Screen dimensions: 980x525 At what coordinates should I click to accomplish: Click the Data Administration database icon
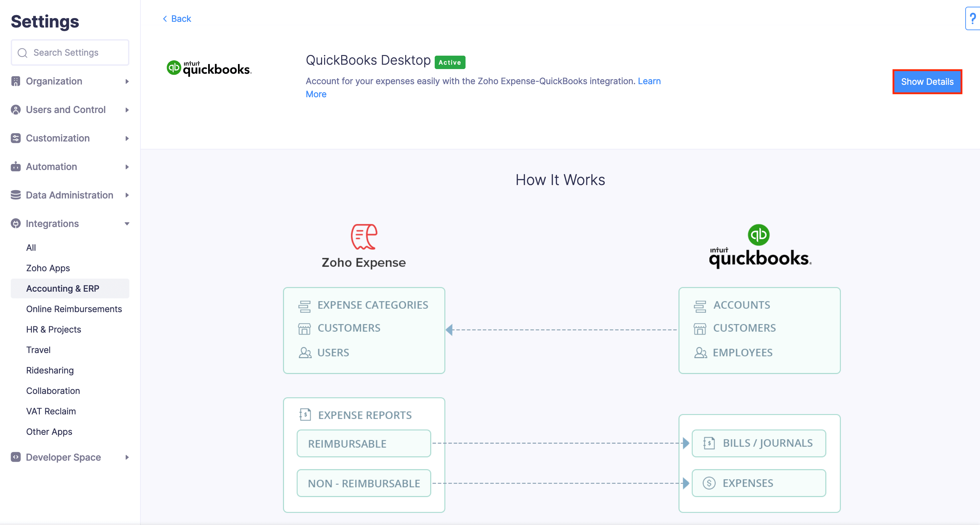click(16, 195)
